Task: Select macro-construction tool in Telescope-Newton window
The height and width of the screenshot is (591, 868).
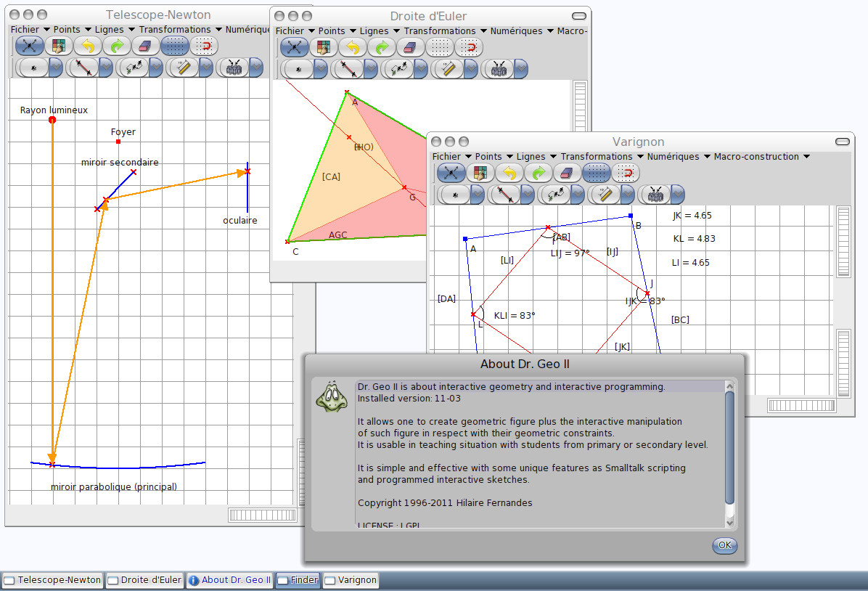Action: click(x=233, y=68)
